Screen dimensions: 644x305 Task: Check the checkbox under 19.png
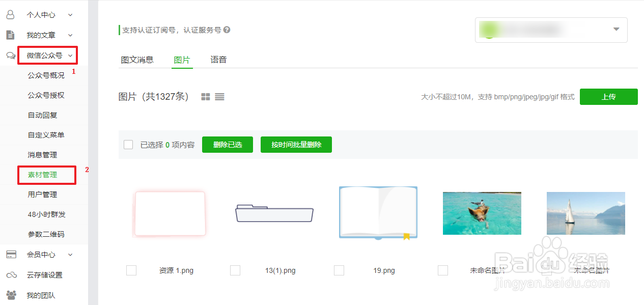(x=339, y=270)
